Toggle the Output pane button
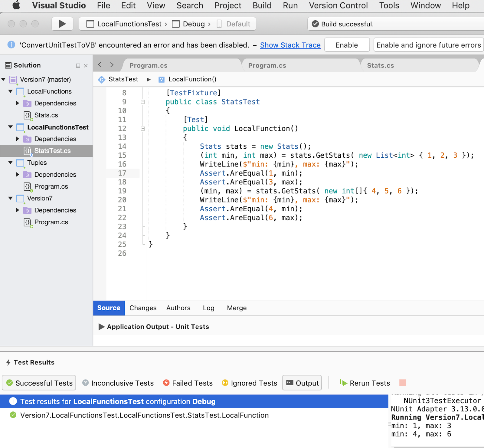The image size is (484, 448). pyautogui.click(x=302, y=383)
